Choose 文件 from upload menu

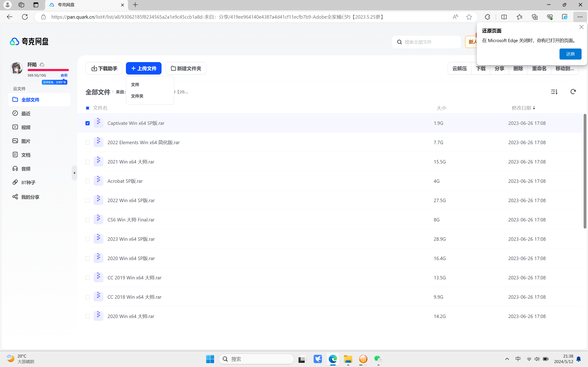point(135,84)
